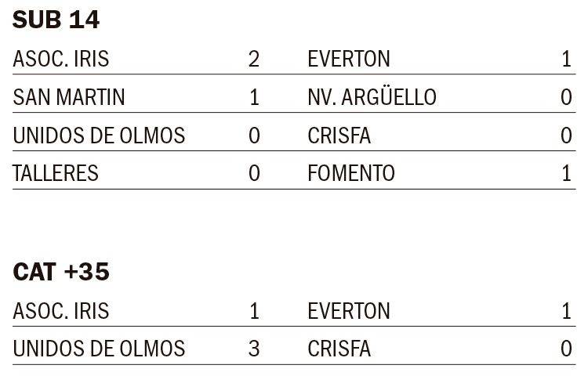Click the CAT +35 heading
Viewport: 588px width, 376px height.
coord(61,273)
